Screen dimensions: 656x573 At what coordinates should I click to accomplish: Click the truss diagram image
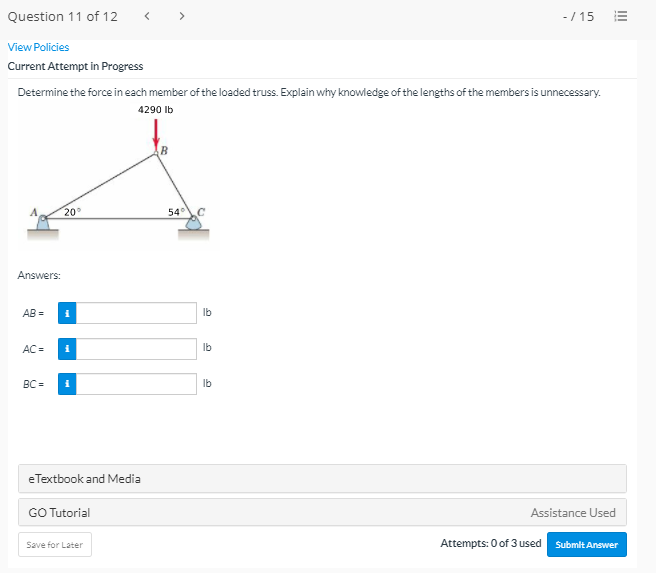(x=118, y=176)
